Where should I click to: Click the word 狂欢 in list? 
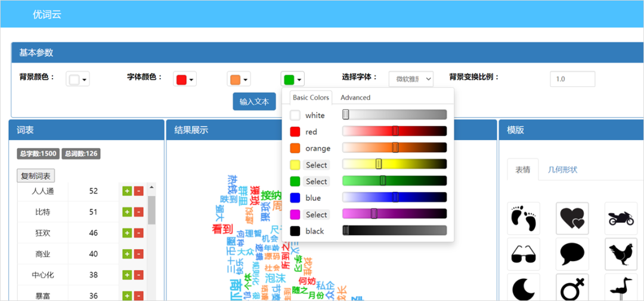(x=43, y=233)
